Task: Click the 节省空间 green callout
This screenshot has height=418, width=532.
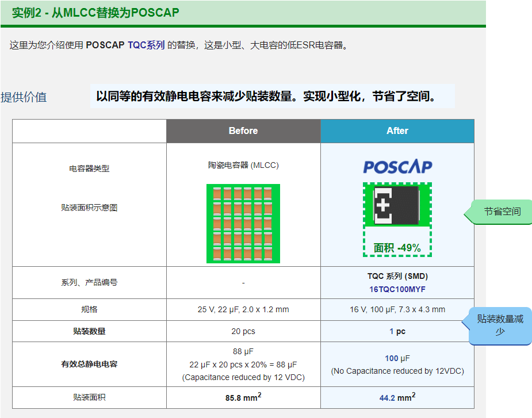Action: click(x=498, y=212)
